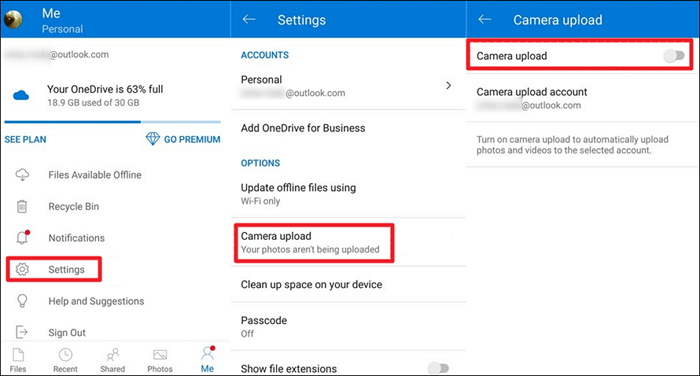700x376 pixels.
Task: Open the Passcode setting
Action: pyautogui.click(x=348, y=326)
